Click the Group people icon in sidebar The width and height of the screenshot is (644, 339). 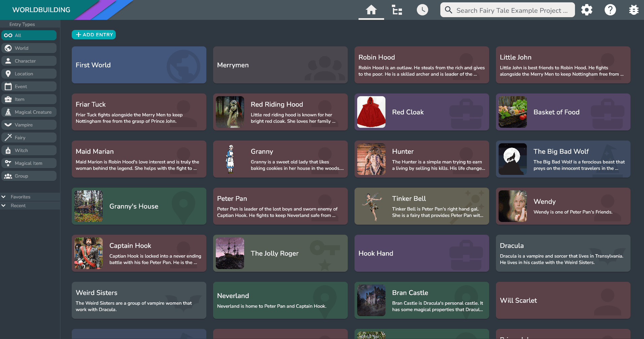(x=8, y=176)
